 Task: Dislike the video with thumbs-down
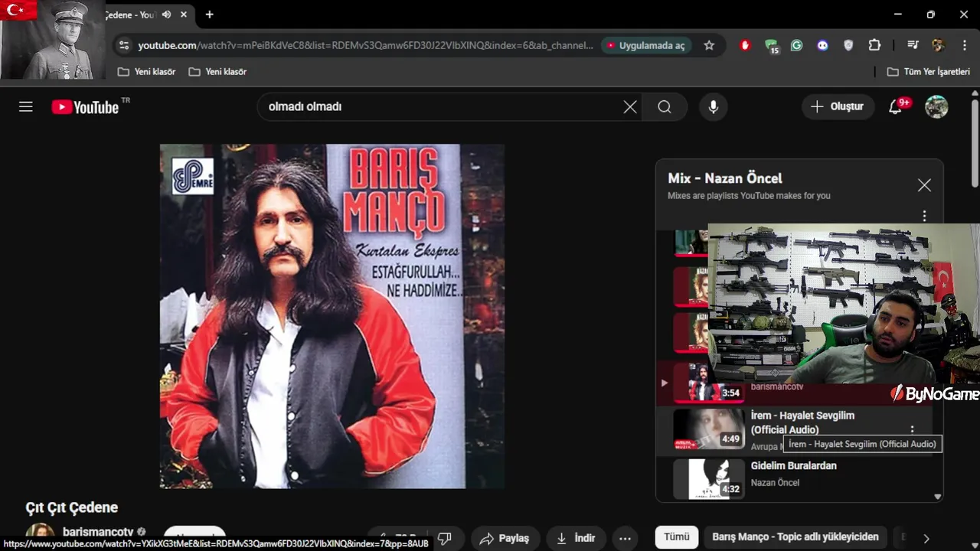pos(444,538)
